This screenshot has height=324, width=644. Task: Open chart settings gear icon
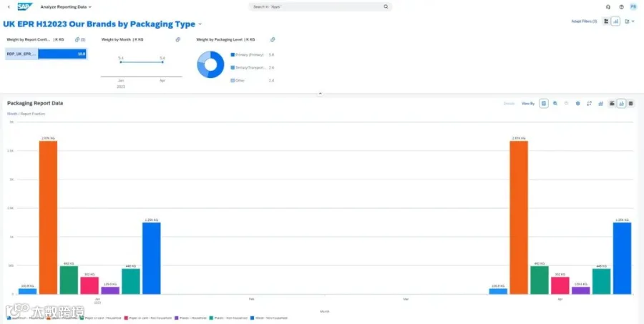tap(578, 104)
